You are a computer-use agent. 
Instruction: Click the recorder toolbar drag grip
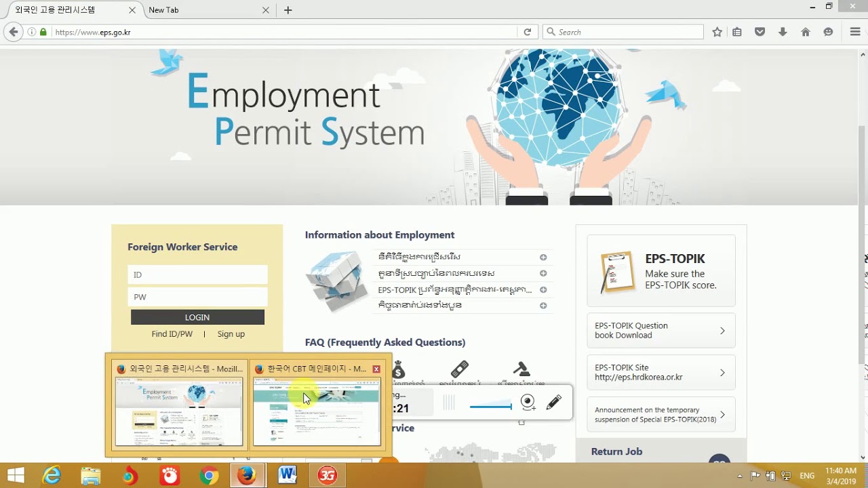pos(448,403)
